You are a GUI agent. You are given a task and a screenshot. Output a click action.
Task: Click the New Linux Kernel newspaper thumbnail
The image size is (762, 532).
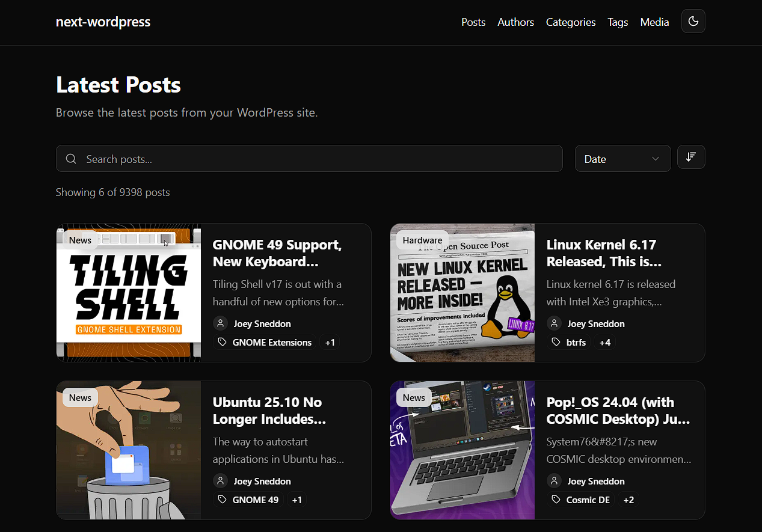tap(462, 293)
